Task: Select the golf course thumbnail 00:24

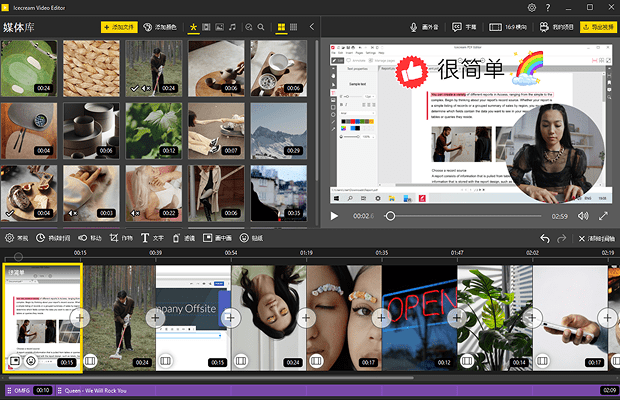Action: pyautogui.click(x=29, y=68)
